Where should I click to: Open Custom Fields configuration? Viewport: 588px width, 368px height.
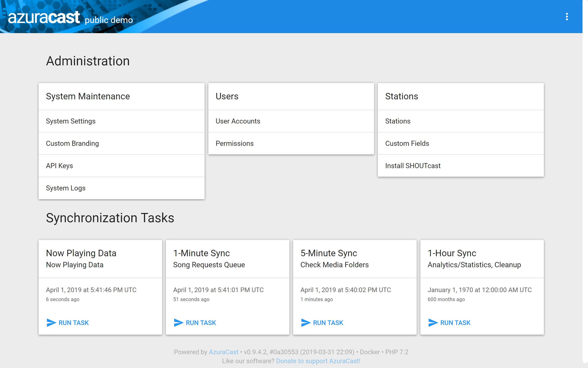click(x=407, y=143)
